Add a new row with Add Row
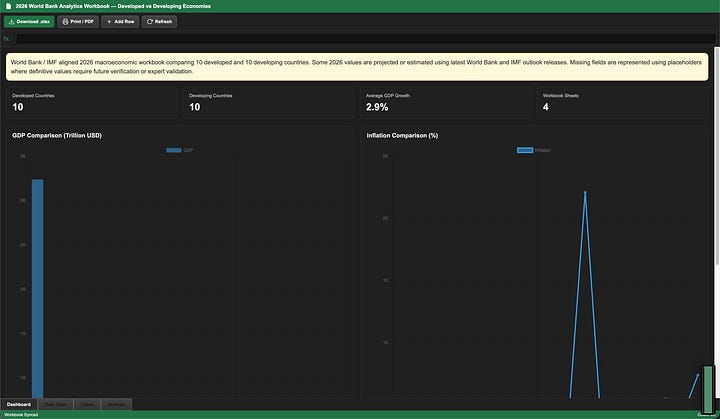Image resolution: width=720 pixels, height=419 pixels. pyautogui.click(x=120, y=22)
